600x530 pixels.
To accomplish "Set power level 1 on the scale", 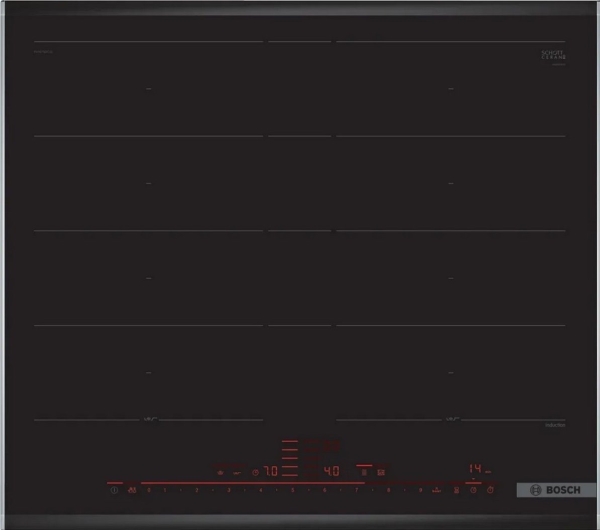I will (x=165, y=490).
